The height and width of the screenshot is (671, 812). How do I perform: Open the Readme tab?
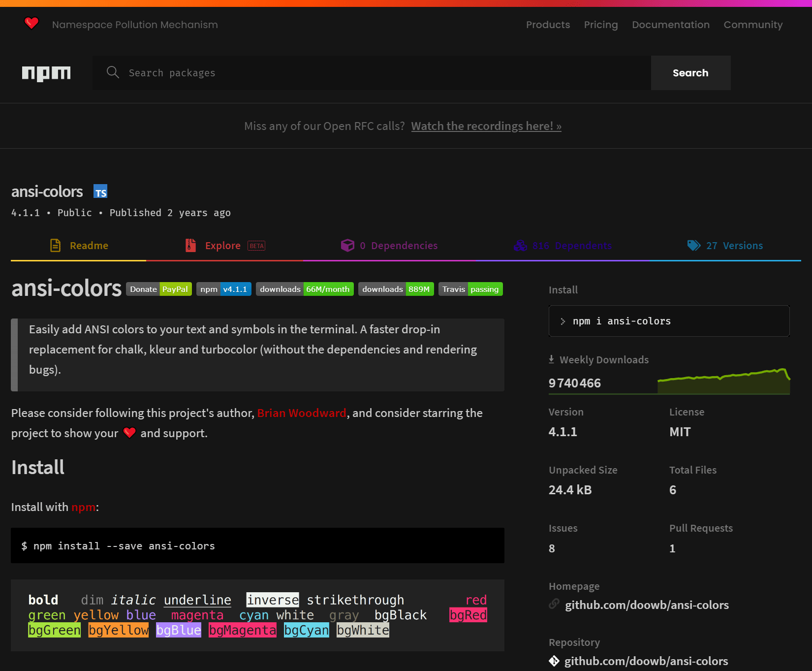(79, 246)
